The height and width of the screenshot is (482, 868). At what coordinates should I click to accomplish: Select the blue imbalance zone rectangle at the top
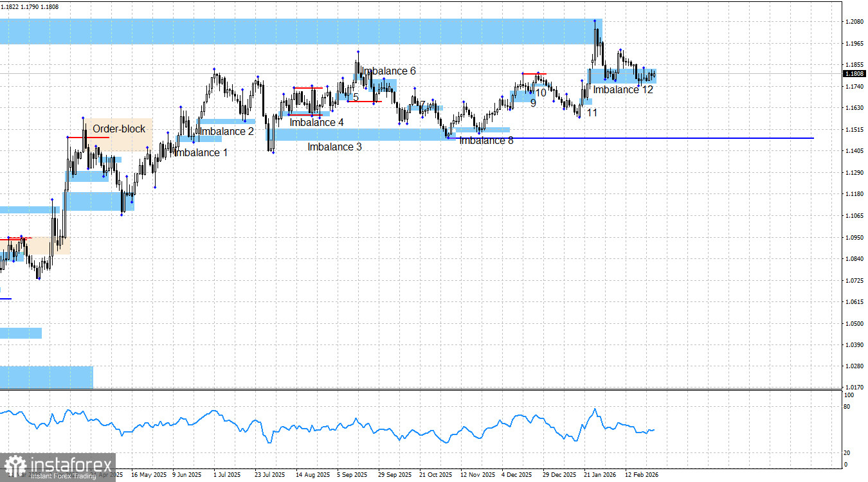[289, 28]
